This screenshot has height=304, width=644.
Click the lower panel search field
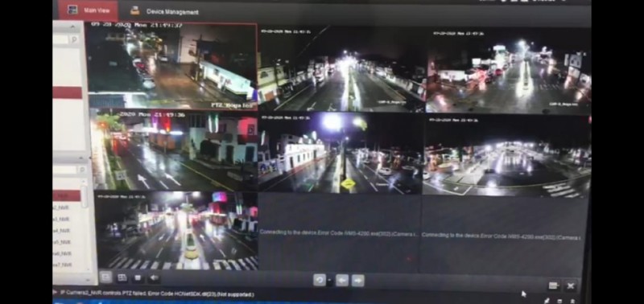coord(65,170)
